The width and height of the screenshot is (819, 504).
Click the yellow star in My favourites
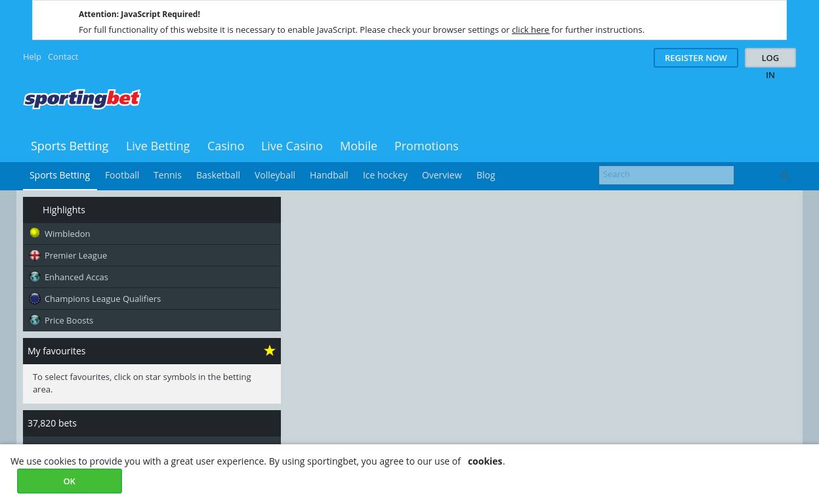[269, 350]
